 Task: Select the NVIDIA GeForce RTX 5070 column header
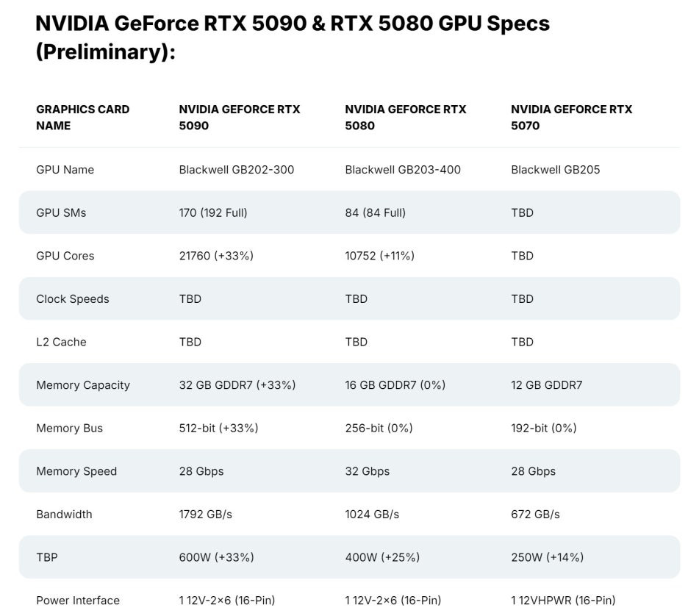(571, 118)
